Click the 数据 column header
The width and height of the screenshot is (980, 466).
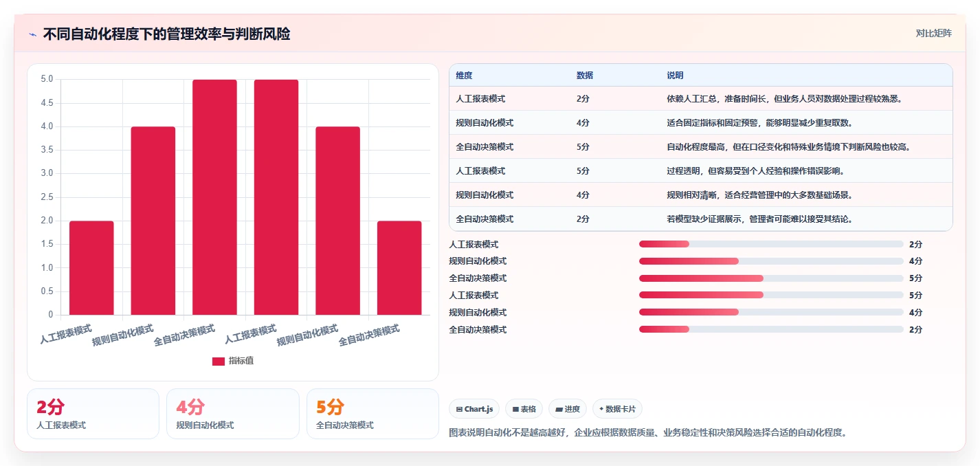(585, 76)
